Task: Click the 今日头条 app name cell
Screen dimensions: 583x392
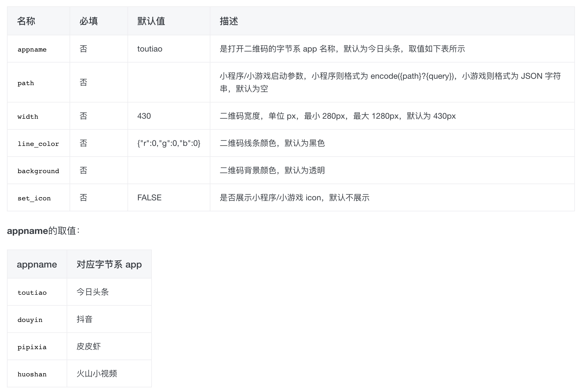Action: coord(92,292)
